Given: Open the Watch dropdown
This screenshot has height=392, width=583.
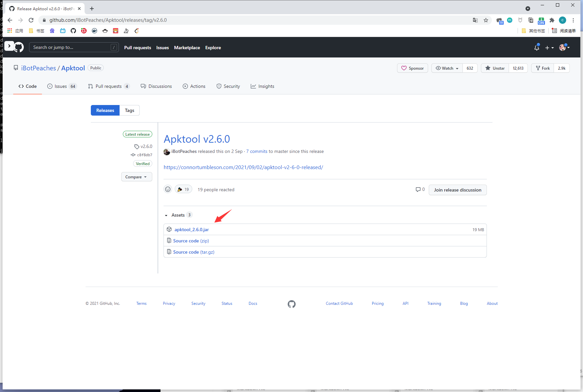Looking at the screenshot, I should (x=447, y=68).
